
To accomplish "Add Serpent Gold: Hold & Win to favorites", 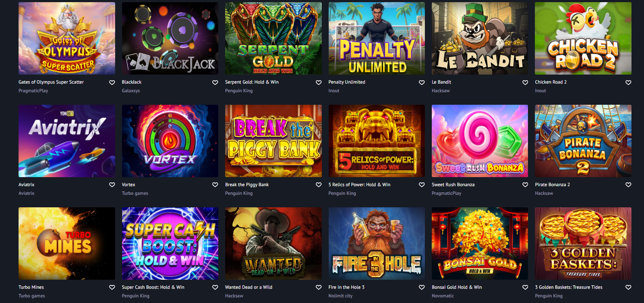I will point(318,82).
